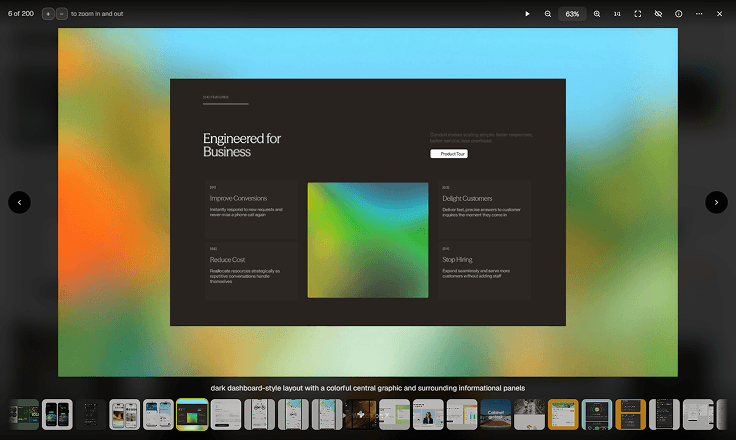Close the image viewer
This screenshot has width=736, height=440.
[720, 14]
